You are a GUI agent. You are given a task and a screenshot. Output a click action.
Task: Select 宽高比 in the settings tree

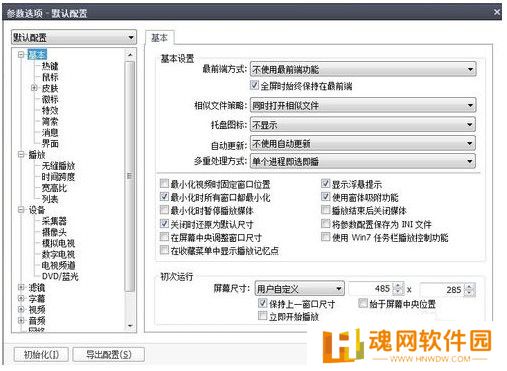coord(54,188)
